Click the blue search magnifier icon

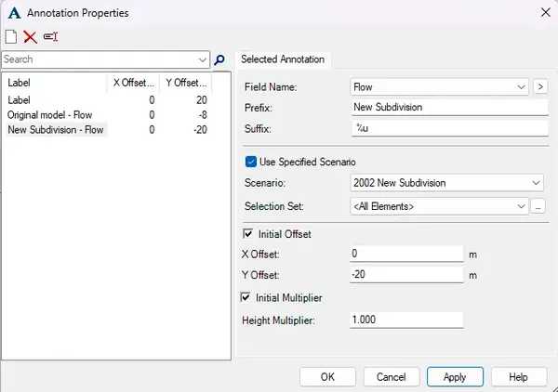coord(219,59)
